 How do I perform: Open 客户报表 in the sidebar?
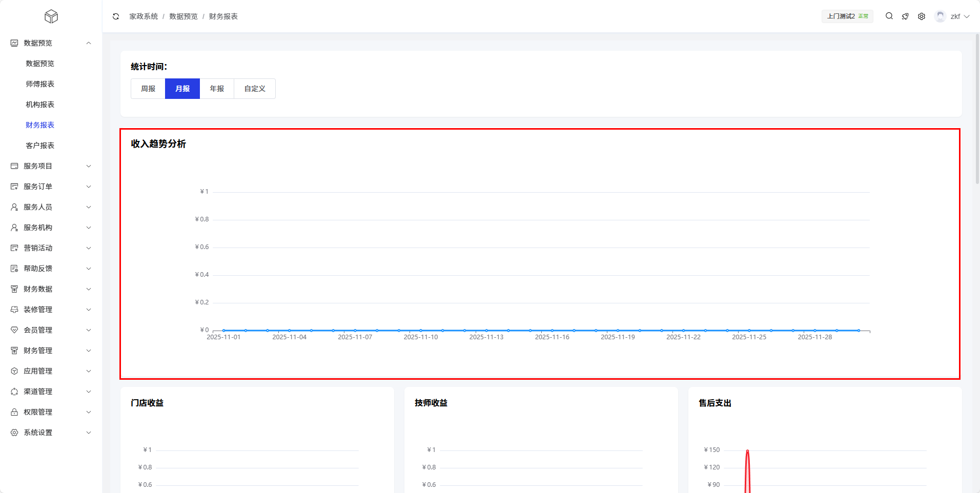(x=40, y=146)
